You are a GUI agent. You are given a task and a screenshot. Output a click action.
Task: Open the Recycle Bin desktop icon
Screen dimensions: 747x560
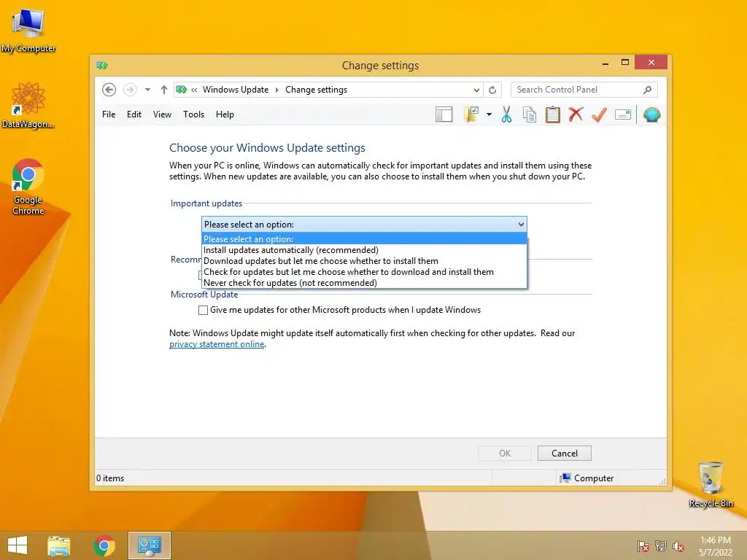tap(711, 484)
